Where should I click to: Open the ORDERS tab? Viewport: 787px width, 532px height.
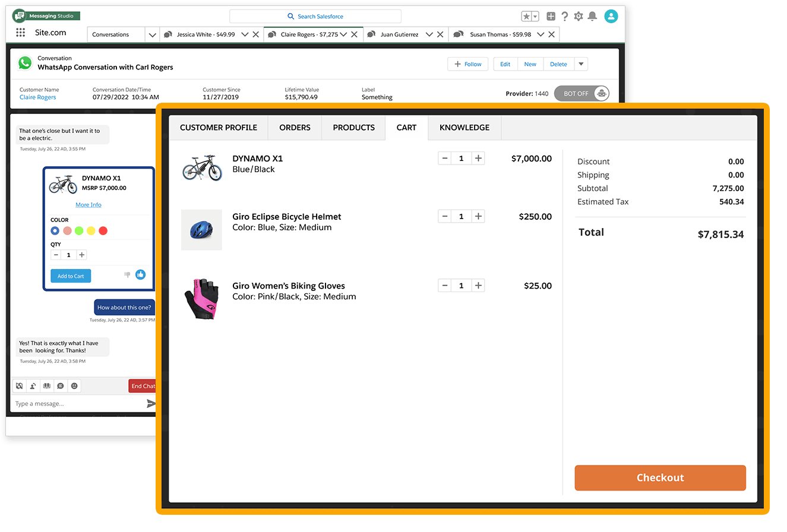(x=295, y=128)
